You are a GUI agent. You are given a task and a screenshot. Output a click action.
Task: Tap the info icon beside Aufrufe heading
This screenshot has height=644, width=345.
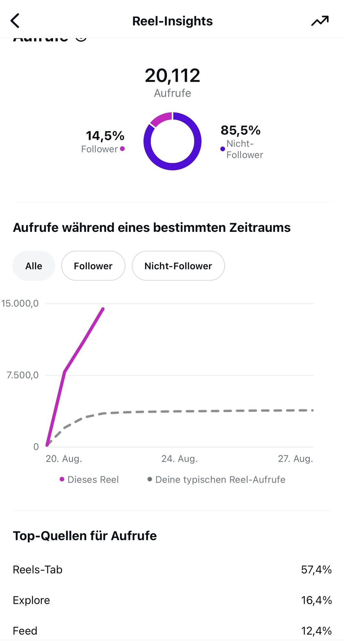81,39
